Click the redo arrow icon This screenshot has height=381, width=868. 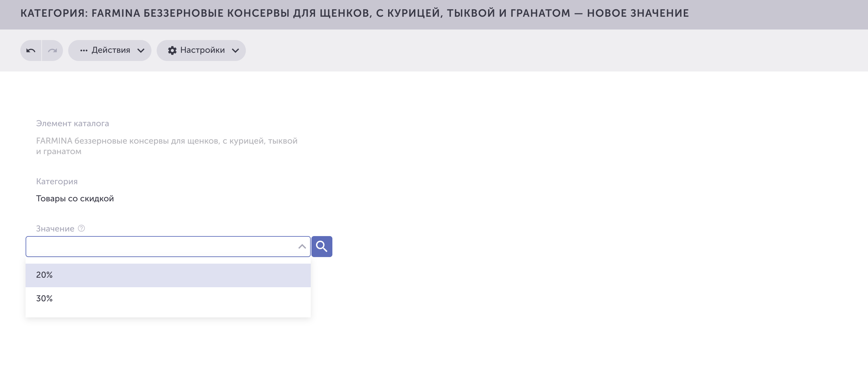point(52,50)
